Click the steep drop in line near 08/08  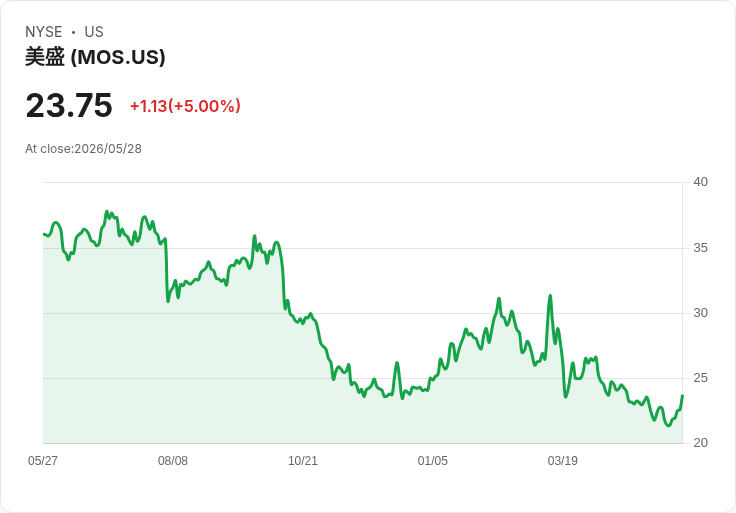coord(167,270)
